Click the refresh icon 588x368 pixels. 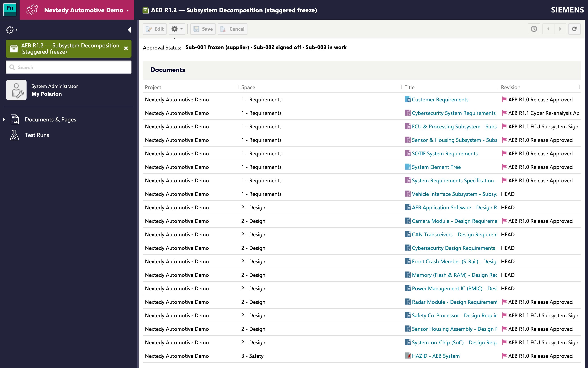point(574,29)
